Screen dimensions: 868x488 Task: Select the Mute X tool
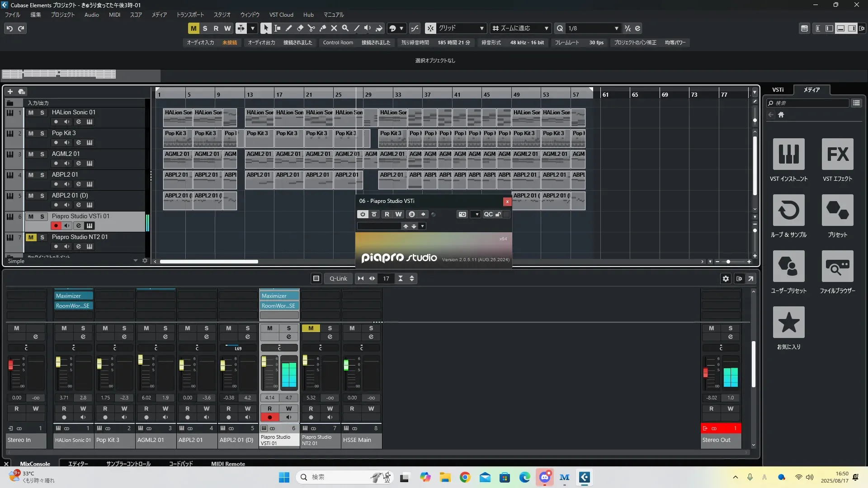(x=334, y=28)
